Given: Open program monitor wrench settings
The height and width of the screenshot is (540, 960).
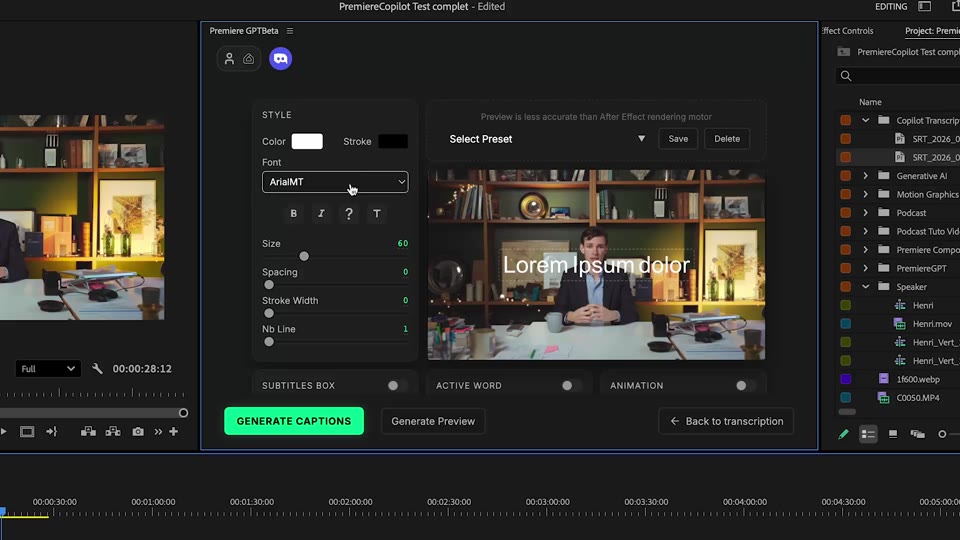Looking at the screenshot, I should pyautogui.click(x=97, y=369).
